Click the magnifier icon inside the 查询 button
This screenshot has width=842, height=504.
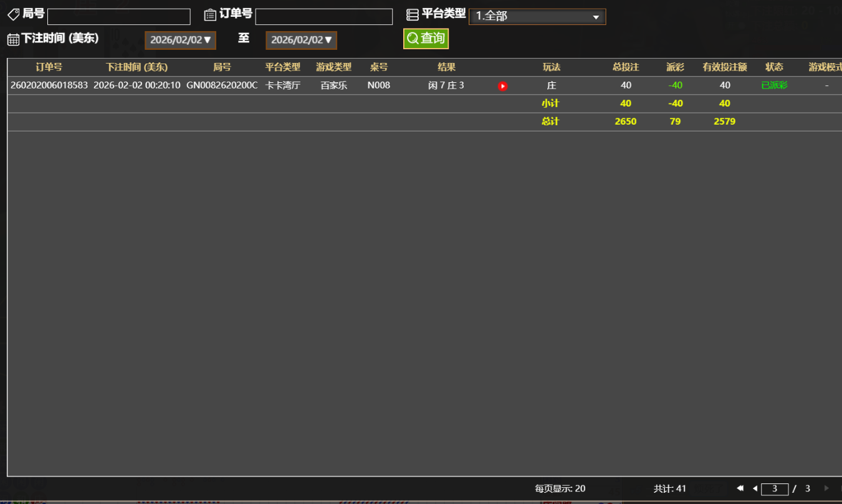[411, 38]
